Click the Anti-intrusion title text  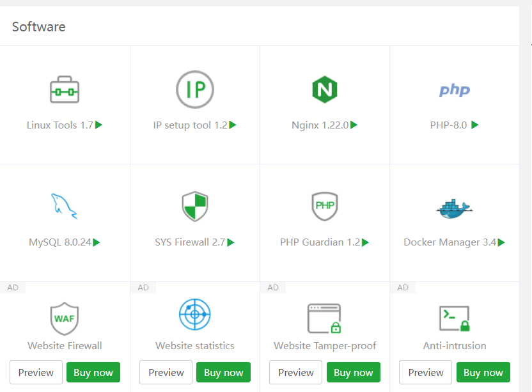click(455, 346)
